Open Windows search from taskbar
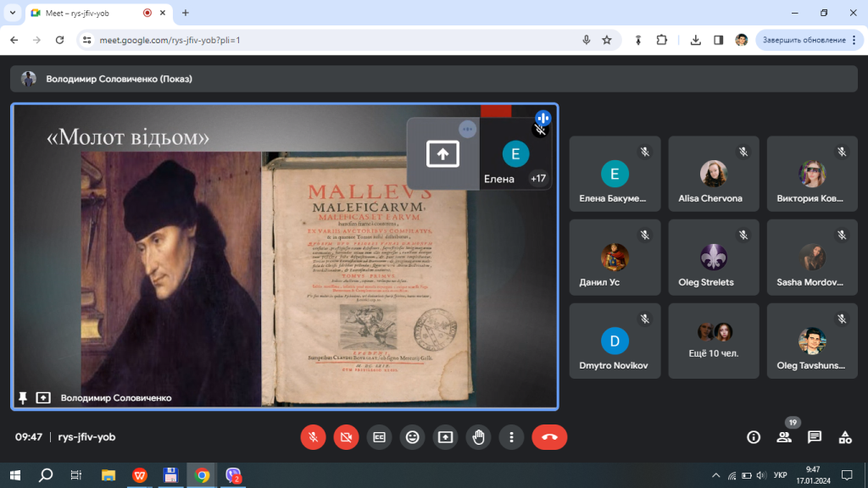The height and width of the screenshot is (488, 868). 46,475
